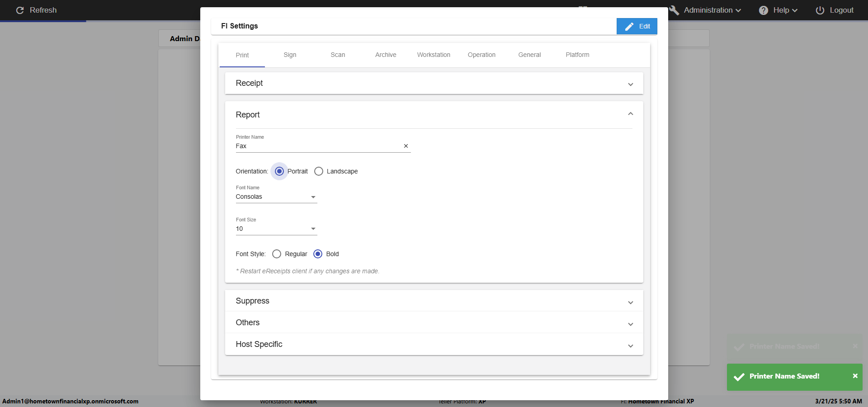Switch to the Scan tab
868x407 pixels.
[338, 55]
